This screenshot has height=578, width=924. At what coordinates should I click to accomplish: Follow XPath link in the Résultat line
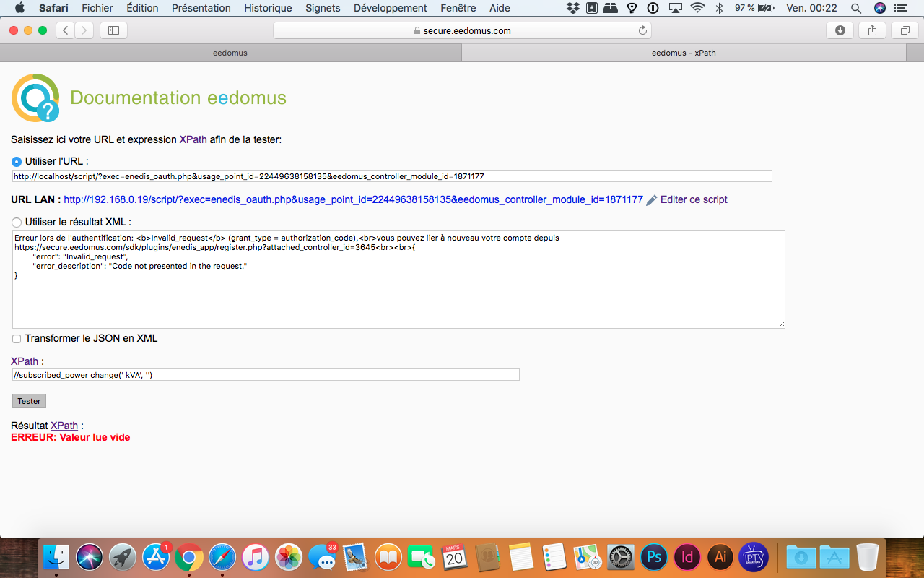click(x=64, y=426)
